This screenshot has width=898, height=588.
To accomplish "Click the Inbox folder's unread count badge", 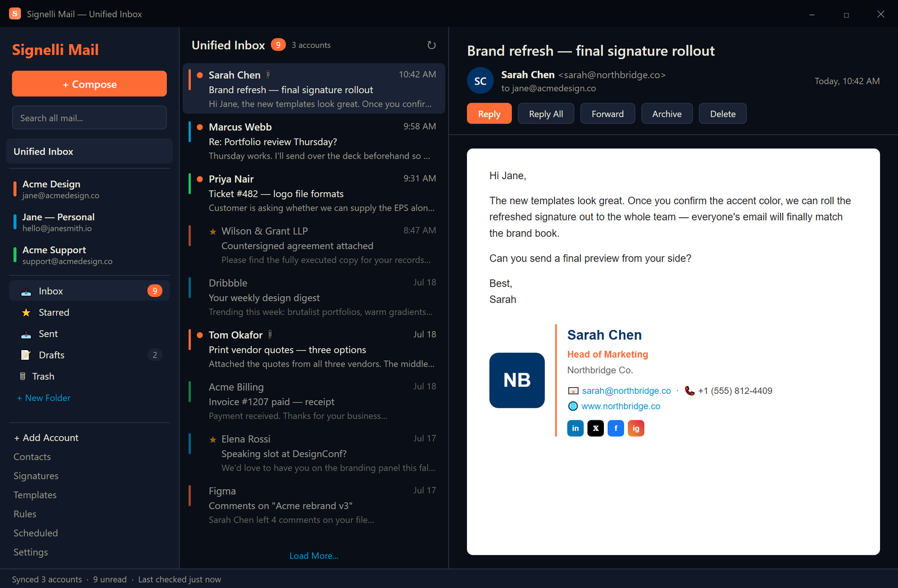I will (x=155, y=291).
